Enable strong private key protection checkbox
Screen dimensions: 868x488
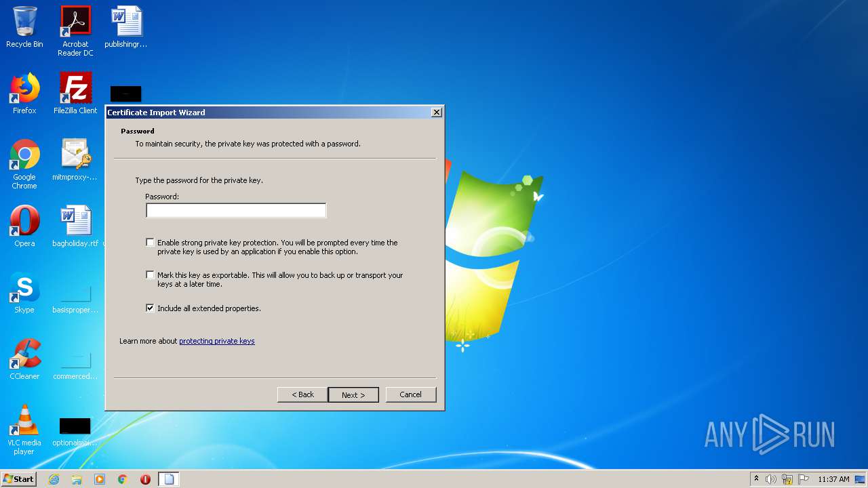pyautogui.click(x=150, y=242)
